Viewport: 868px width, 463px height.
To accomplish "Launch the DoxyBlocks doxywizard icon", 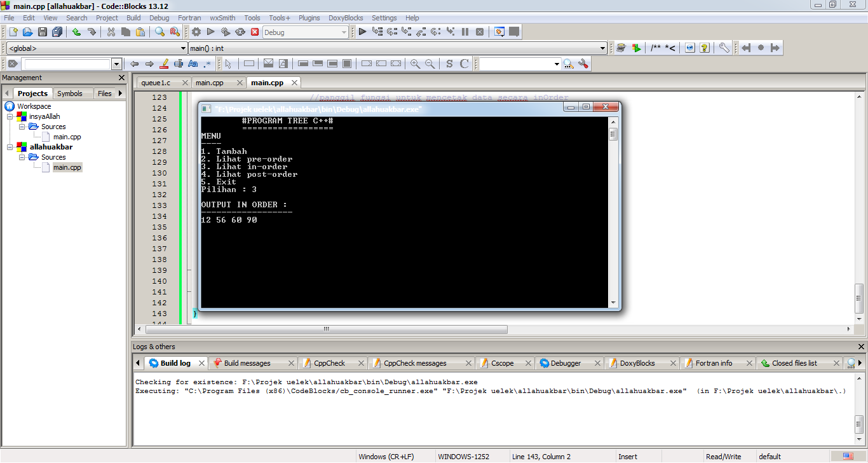I will tap(621, 48).
